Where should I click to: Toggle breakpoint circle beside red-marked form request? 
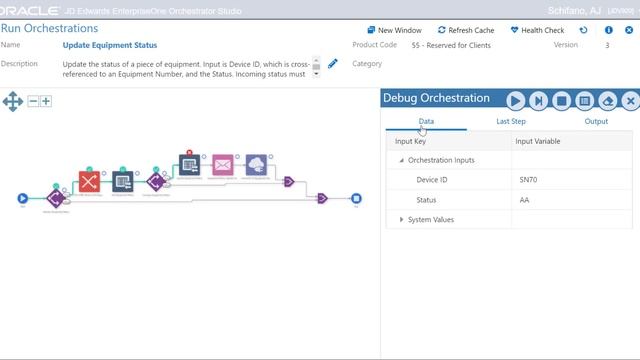pos(204,157)
